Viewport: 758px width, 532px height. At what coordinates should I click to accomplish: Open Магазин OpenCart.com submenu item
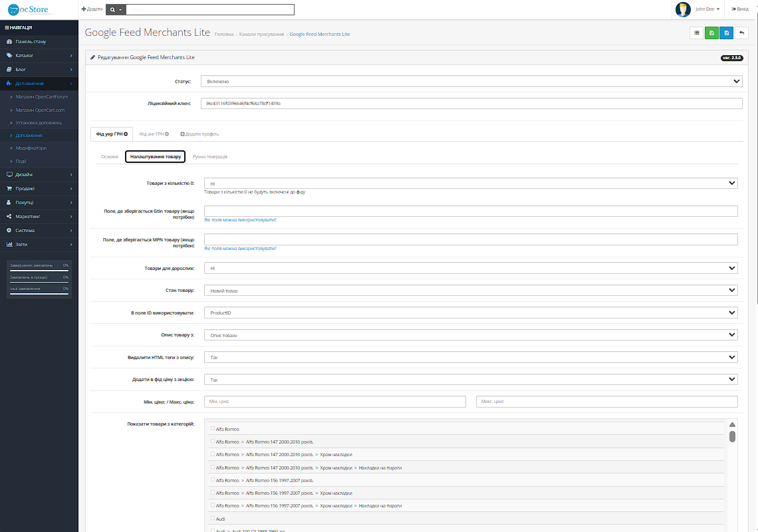click(x=39, y=110)
